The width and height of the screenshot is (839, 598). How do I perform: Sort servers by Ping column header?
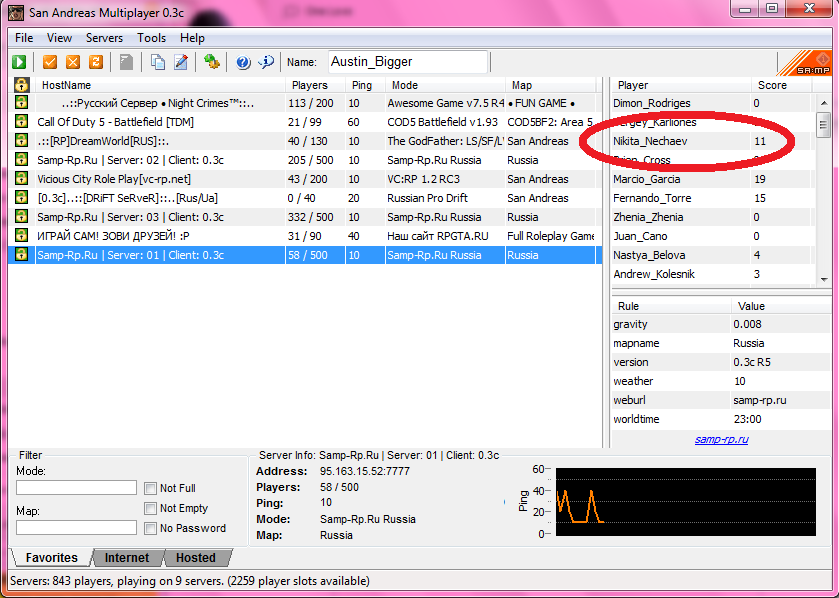pos(365,85)
